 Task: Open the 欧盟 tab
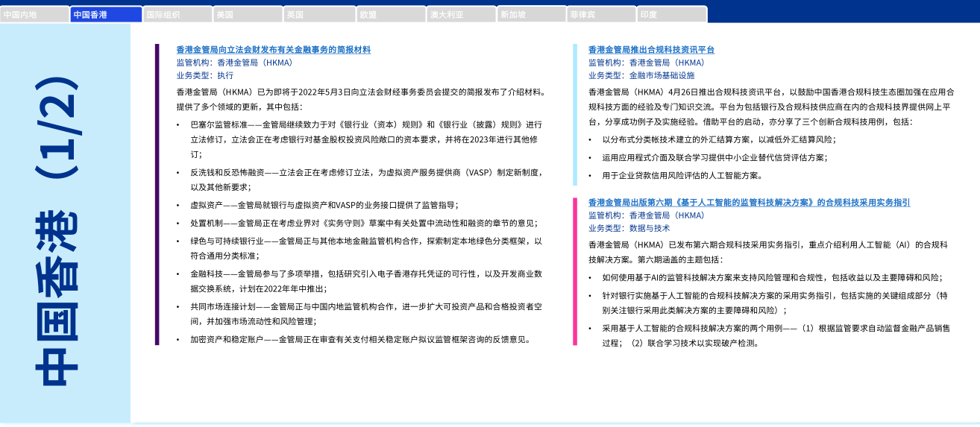click(390, 15)
